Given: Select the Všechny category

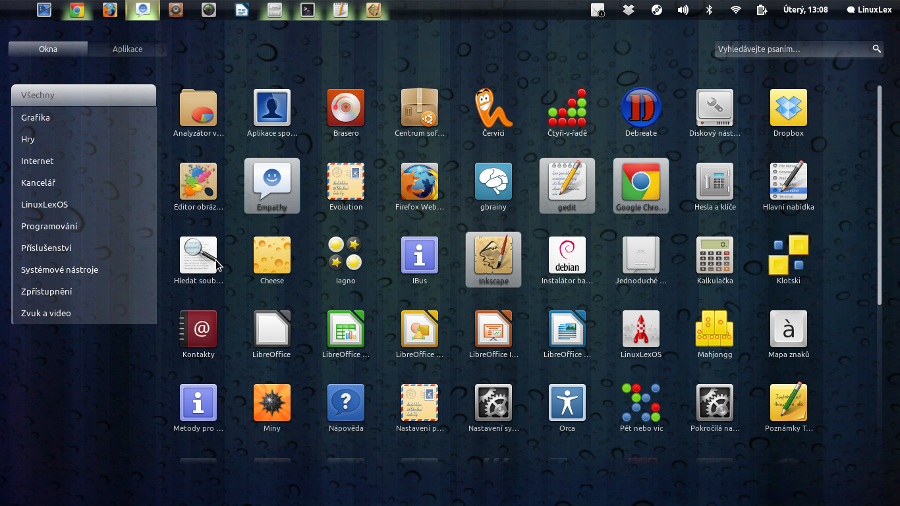Looking at the screenshot, I should (x=83, y=95).
